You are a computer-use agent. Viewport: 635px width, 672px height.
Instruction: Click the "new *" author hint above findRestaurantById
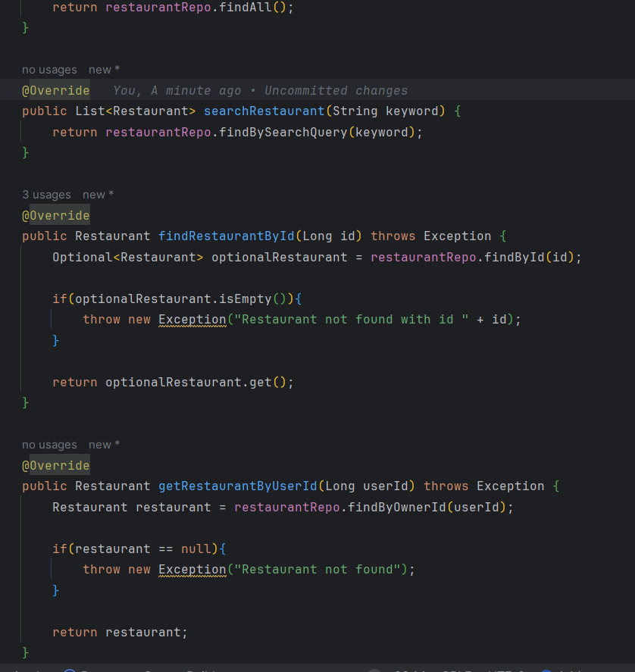click(x=99, y=195)
